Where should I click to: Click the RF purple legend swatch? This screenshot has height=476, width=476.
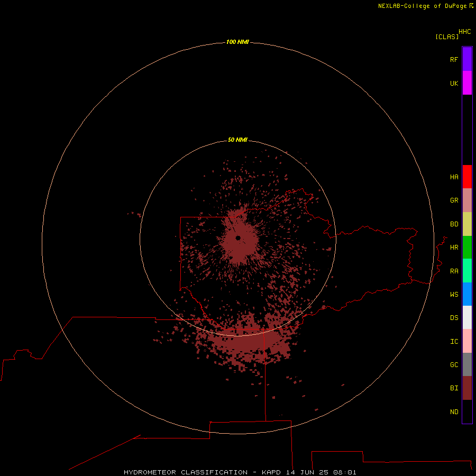467,59
